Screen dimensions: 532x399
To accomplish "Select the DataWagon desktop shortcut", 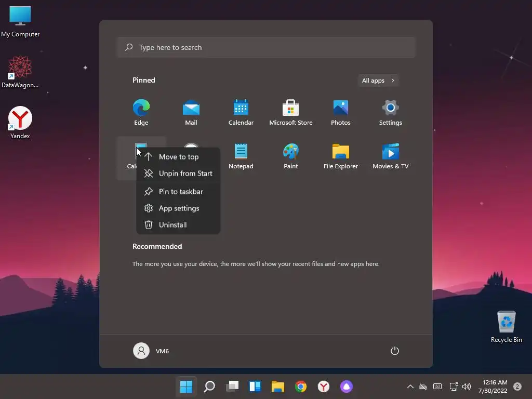I will click(20, 72).
